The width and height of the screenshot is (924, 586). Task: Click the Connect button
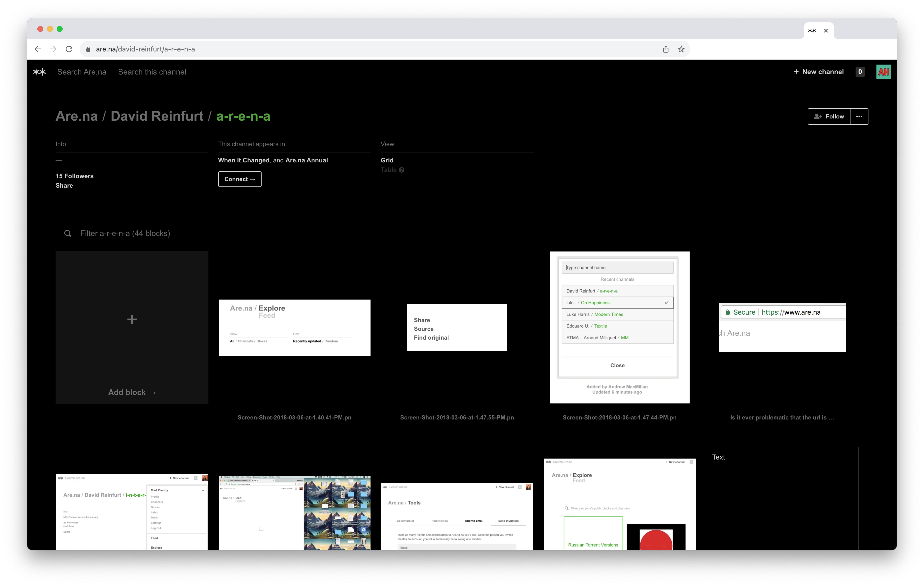coord(239,179)
